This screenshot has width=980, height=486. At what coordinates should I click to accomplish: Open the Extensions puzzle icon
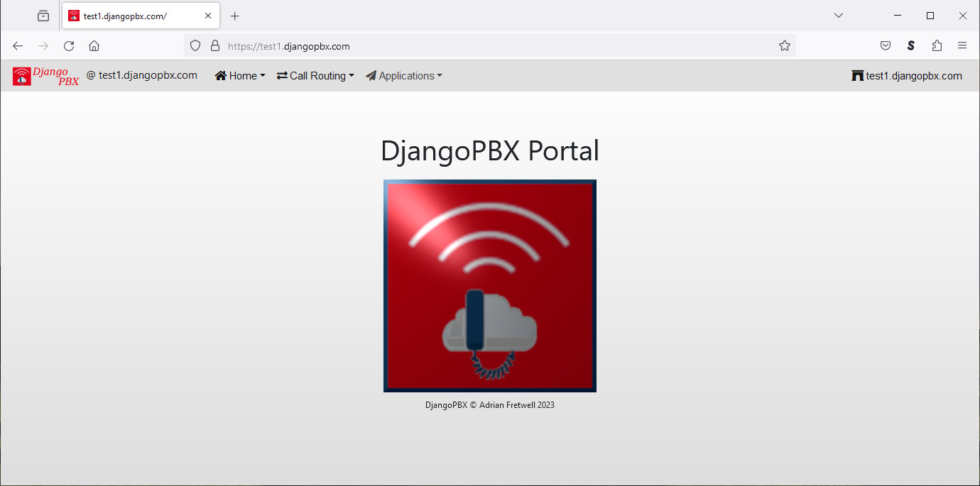[937, 46]
